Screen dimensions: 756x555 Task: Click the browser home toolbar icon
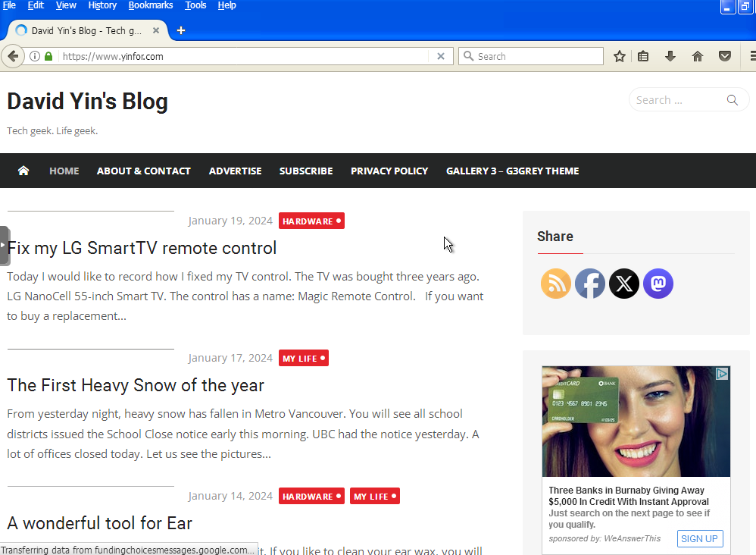(x=698, y=56)
